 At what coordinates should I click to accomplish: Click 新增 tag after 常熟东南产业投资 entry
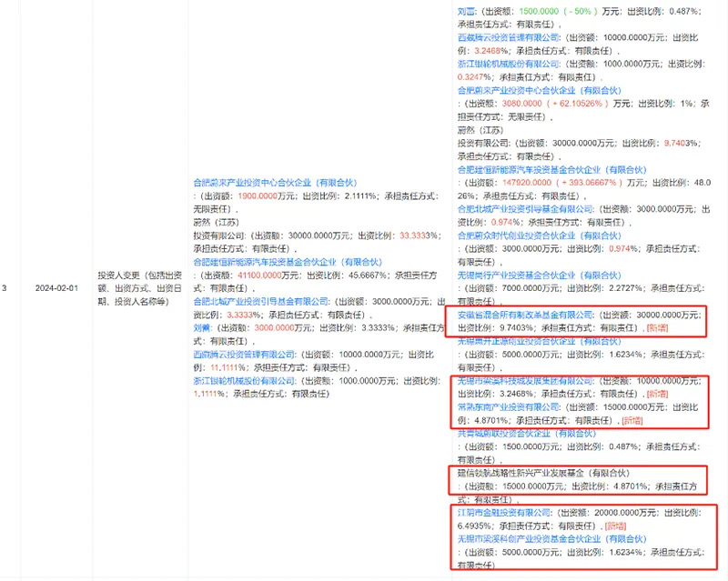(x=632, y=420)
